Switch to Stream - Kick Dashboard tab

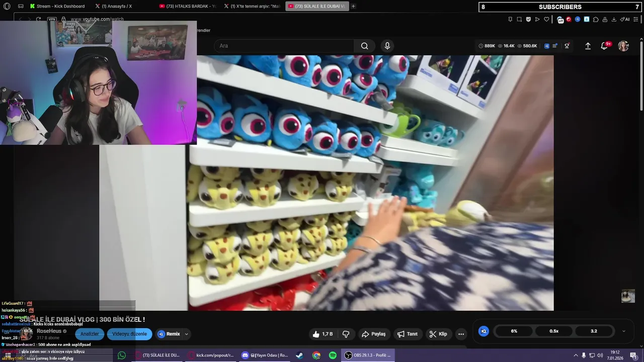(57, 6)
